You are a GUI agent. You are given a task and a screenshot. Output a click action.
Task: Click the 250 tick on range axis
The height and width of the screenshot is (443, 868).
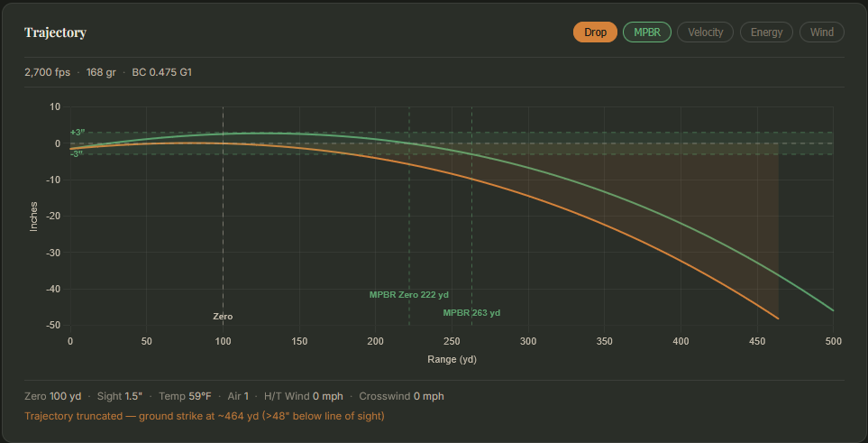(452, 342)
